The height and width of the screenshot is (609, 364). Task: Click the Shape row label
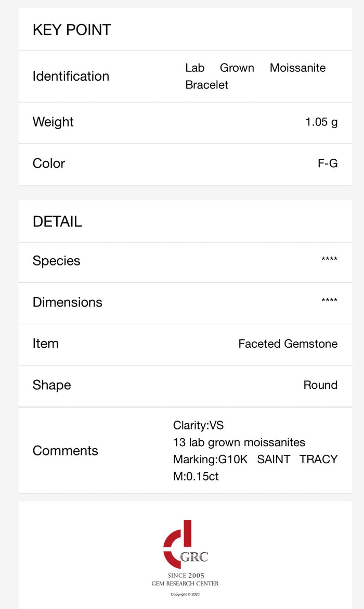52,385
